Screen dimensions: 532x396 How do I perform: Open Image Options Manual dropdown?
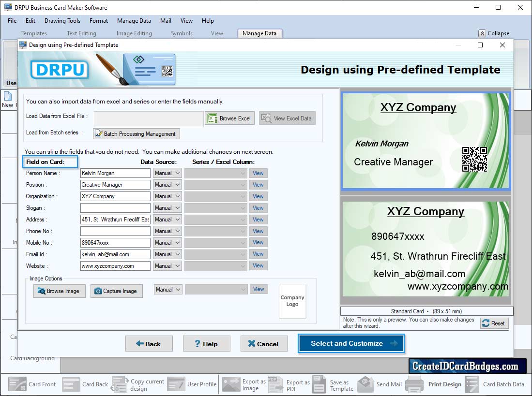168,290
